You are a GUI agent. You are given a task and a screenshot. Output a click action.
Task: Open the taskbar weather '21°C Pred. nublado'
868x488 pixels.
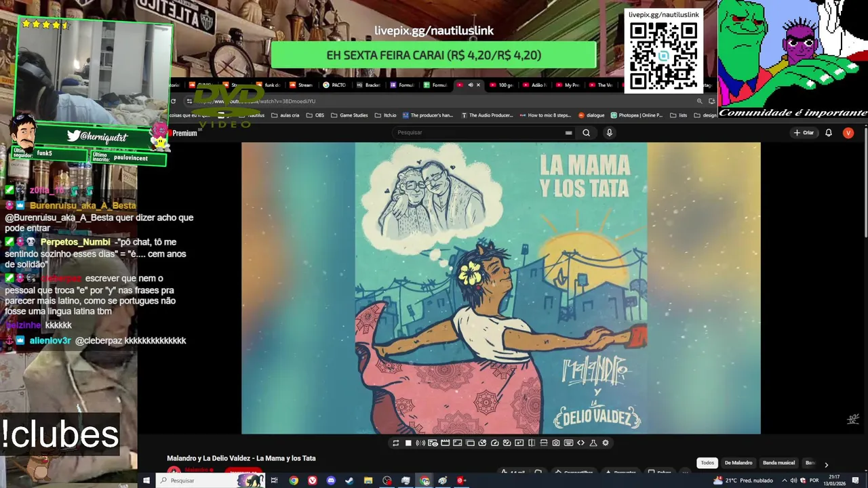point(743,481)
